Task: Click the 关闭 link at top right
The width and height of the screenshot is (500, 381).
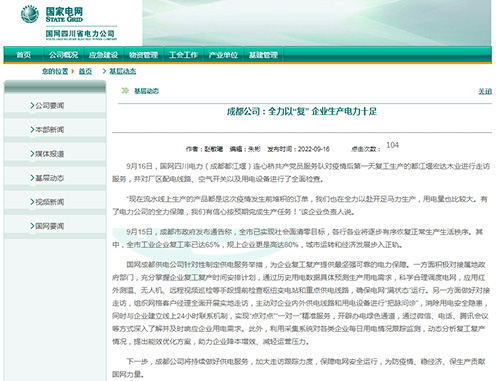Action: coord(485,91)
